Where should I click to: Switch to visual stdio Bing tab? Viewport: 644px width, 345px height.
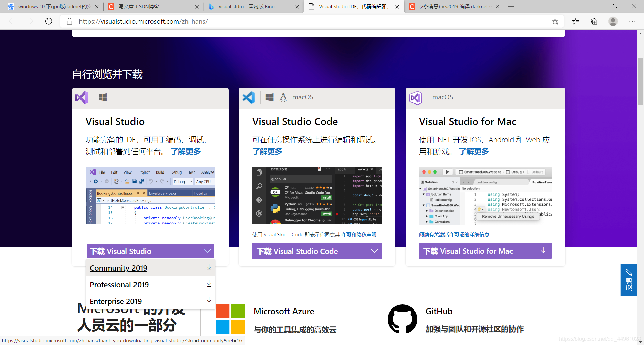(254, 7)
